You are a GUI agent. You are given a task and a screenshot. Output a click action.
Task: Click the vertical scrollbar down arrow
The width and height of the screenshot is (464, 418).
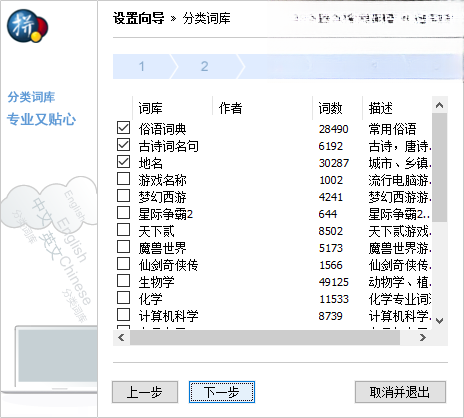coord(440,321)
